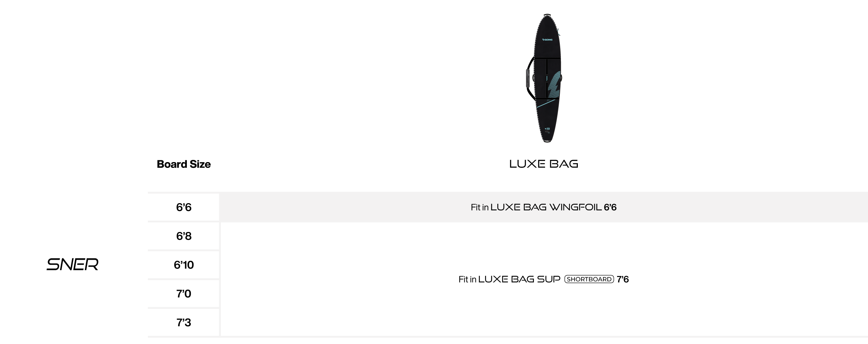Click the LUXE BAG column heading
Screen dimensions: 868x344
point(544,164)
